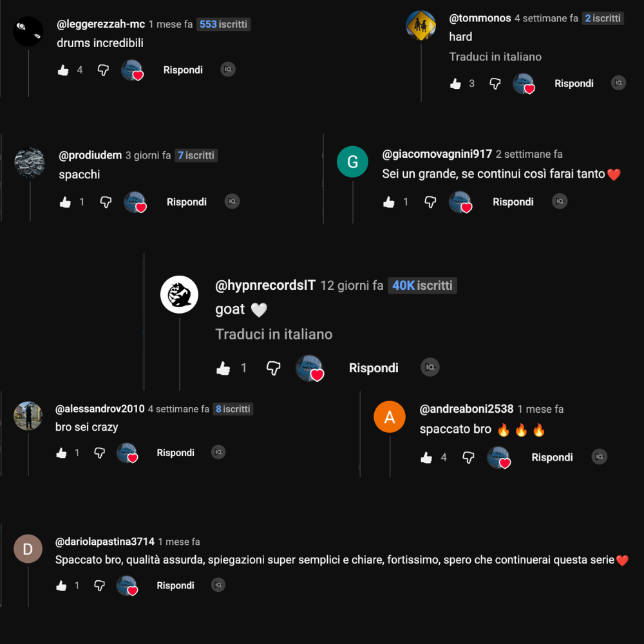Open @hypnrecordsIT channel from username
Image resolution: width=644 pixels, height=644 pixels.
click(x=265, y=285)
